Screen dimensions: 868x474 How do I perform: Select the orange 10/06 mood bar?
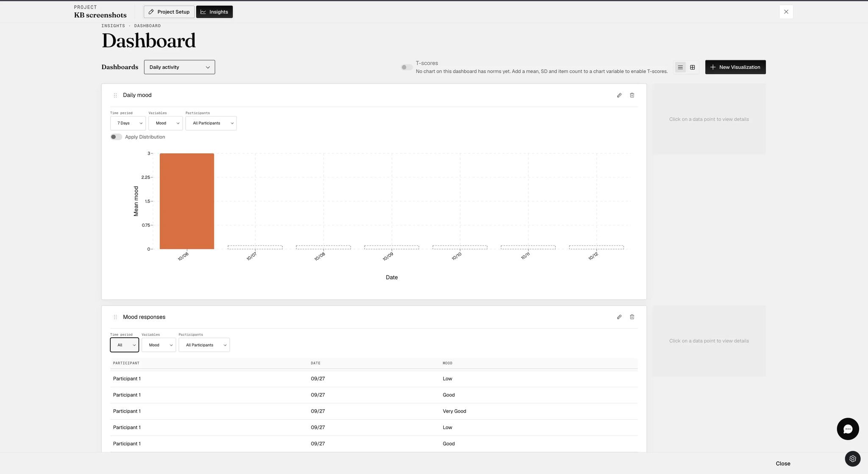coord(187,201)
